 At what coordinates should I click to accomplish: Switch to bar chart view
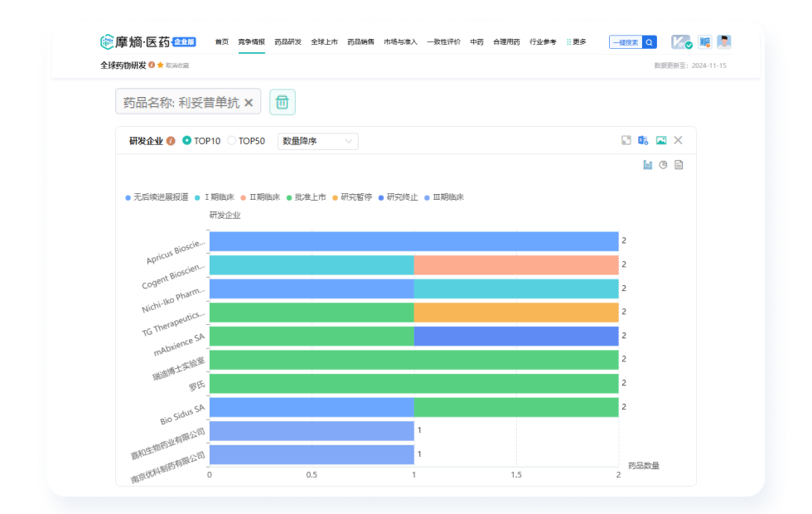[648, 165]
